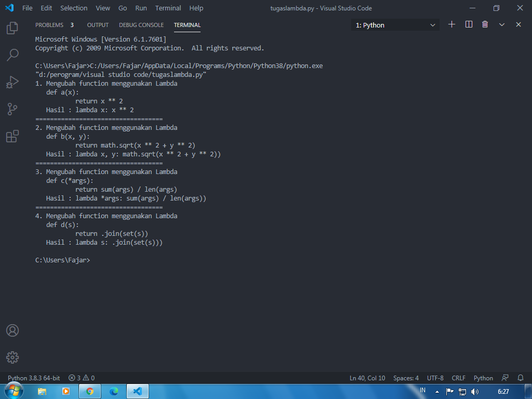Click the VS Code taskbar icon
532x399 pixels.
tap(137, 392)
